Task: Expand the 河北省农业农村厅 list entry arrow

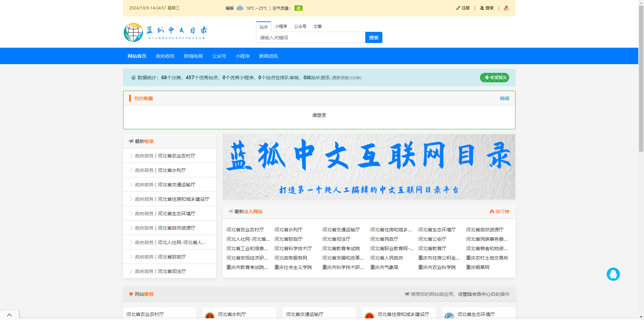Action: click(131, 156)
